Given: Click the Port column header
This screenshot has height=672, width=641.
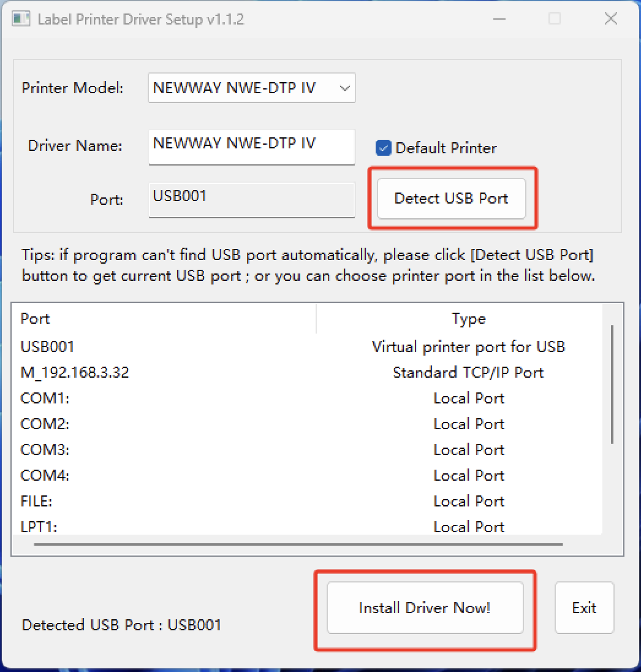Looking at the screenshot, I should [164, 319].
